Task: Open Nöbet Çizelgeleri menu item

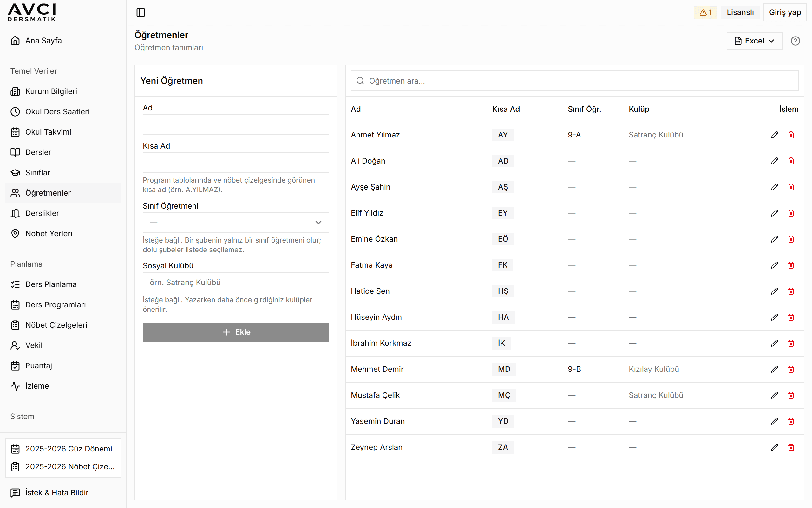Action: pyautogui.click(x=63, y=325)
